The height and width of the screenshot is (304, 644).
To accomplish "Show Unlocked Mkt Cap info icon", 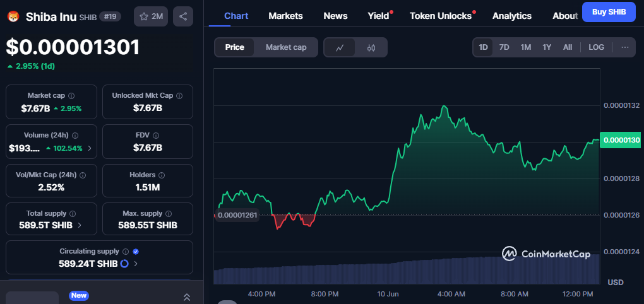I will (179, 96).
